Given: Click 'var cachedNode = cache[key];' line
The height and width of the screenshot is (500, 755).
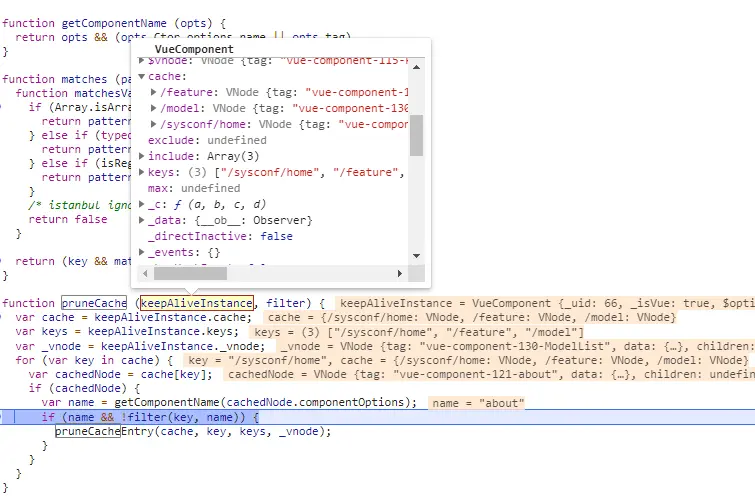Looking at the screenshot, I should [x=120, y=374].
